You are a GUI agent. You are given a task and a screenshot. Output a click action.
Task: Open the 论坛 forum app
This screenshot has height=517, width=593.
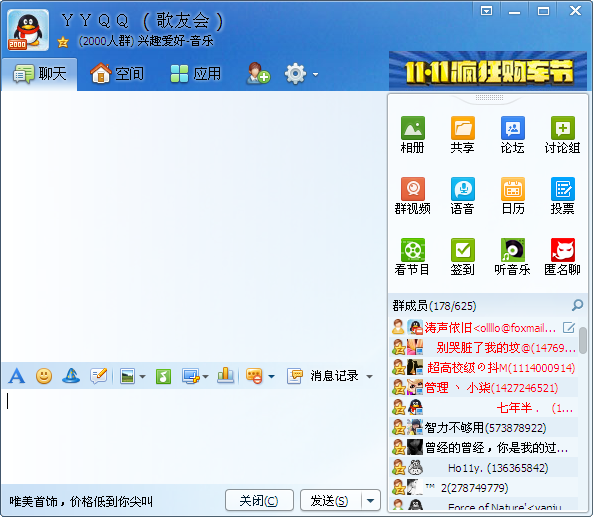(x=512, y=135)
